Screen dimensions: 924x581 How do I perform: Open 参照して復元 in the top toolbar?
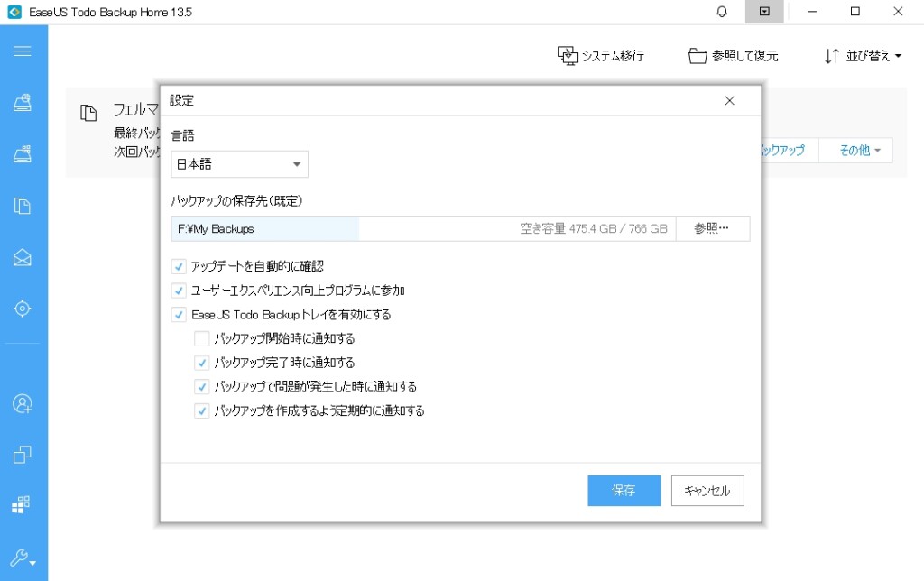(x=733, y=56)
